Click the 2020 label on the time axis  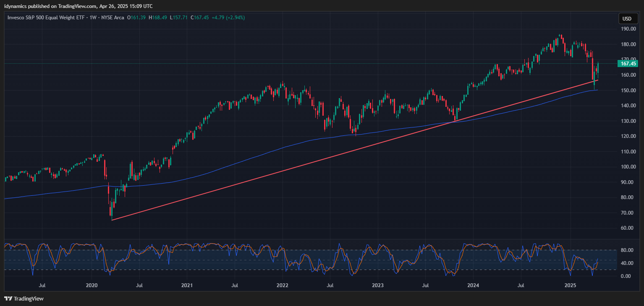coord(92,285)
